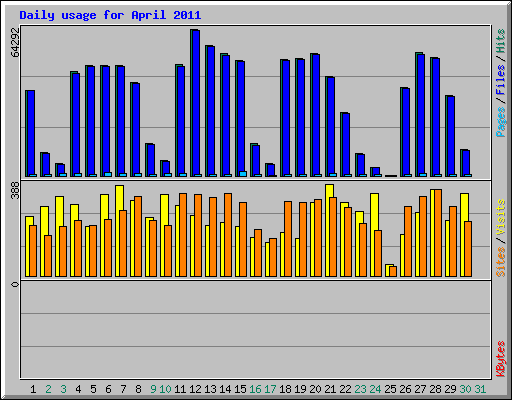Click day 10 on the x-axis
Viewport: 512px width, 400px height.
click(165, 389)
